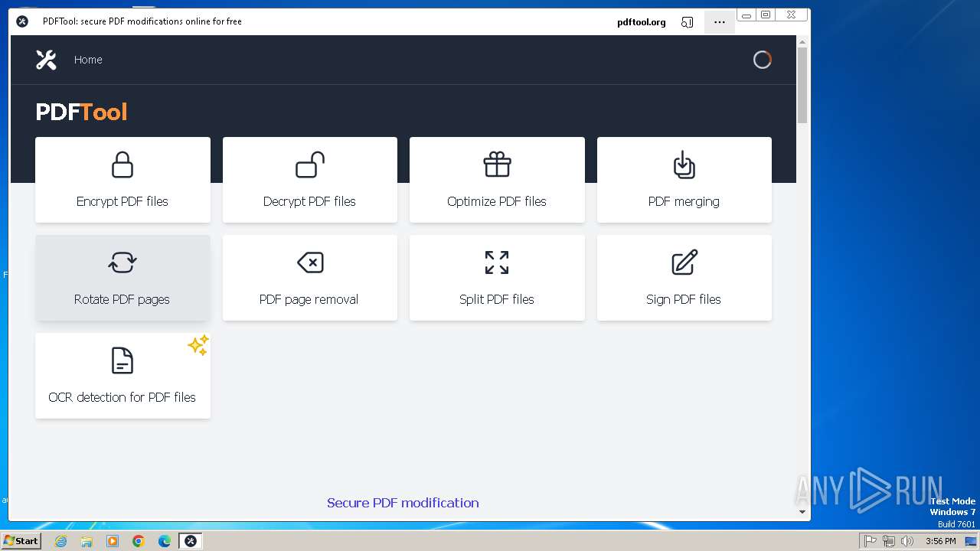This screenshot has height=551, width=980.
Task: Click the padlock icon for encryption
Action: [122, 165]
